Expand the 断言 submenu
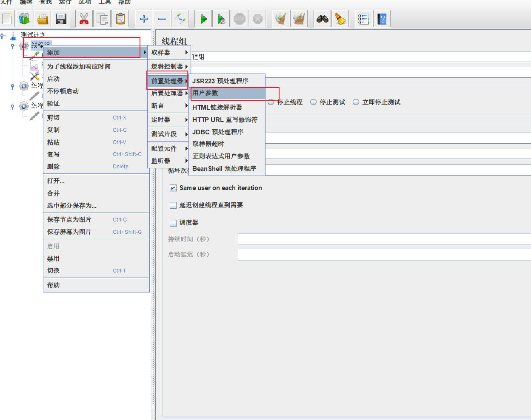531x420 pixels. click(169, 105)
